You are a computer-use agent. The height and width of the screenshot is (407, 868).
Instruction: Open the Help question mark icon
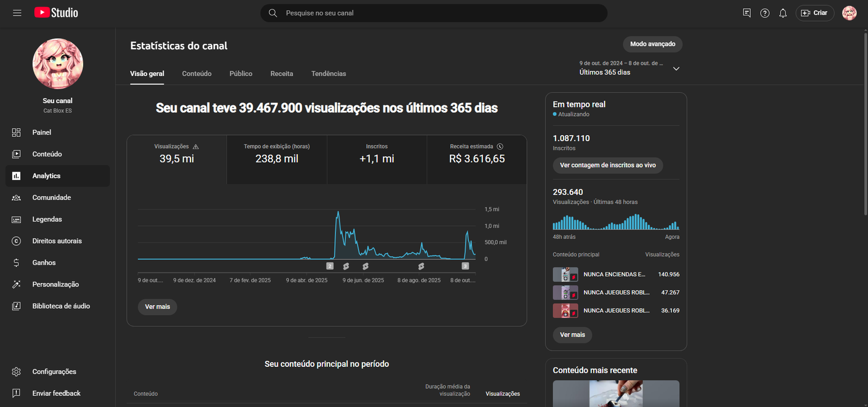(x=765, y=13)
